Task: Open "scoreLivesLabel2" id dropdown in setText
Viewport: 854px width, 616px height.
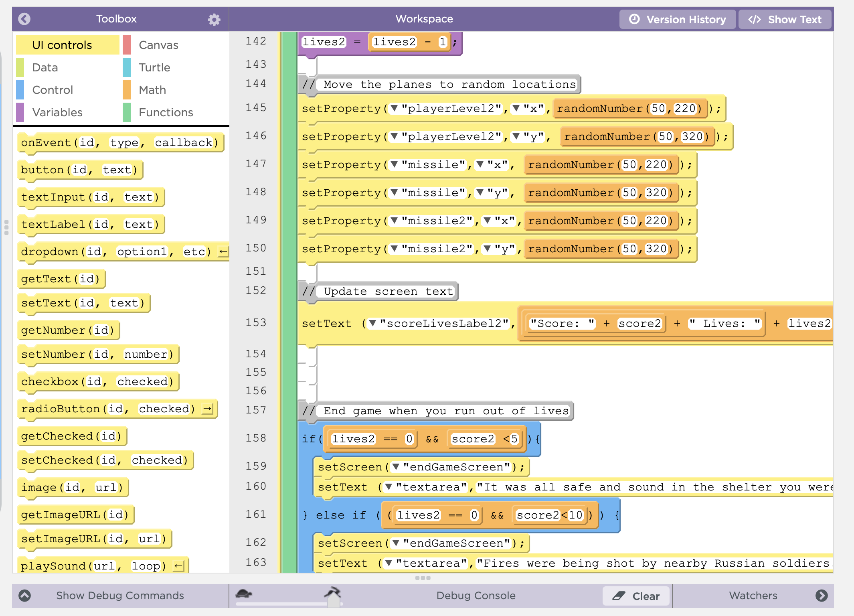Action: tap(372, 323)
